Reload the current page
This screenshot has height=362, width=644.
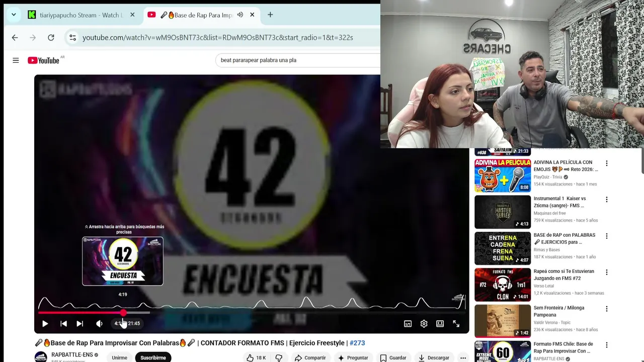tap(51, 38)
